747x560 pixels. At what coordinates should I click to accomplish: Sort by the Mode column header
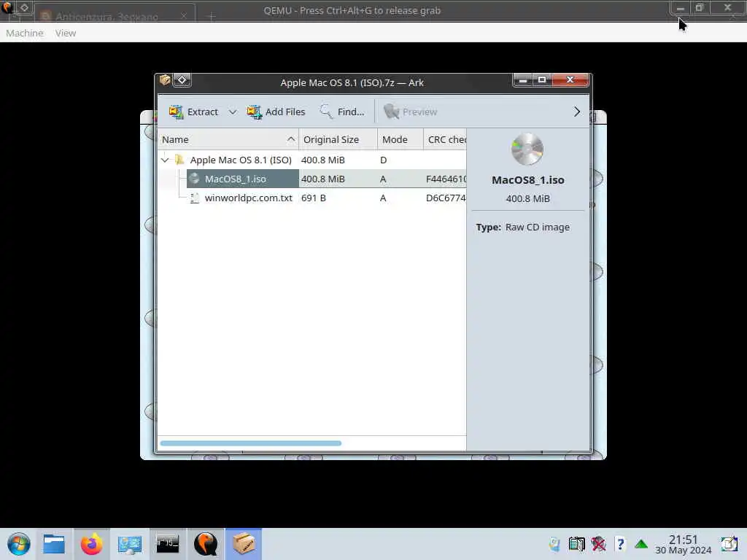pyautogui.click(x=400, y=139)
